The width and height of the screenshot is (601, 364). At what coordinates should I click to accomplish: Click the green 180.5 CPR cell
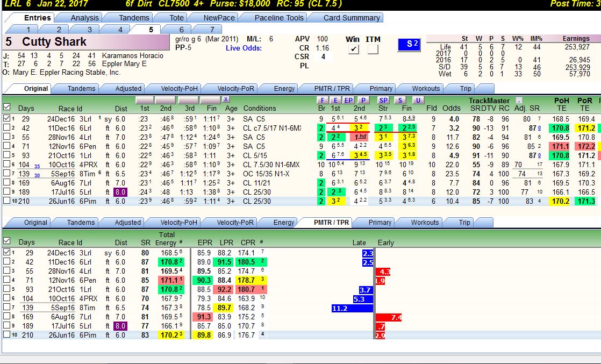coord(246,262)
